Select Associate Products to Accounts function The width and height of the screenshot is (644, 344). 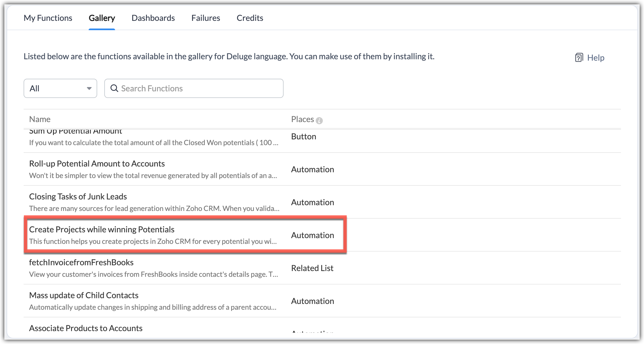coord(86,328)
